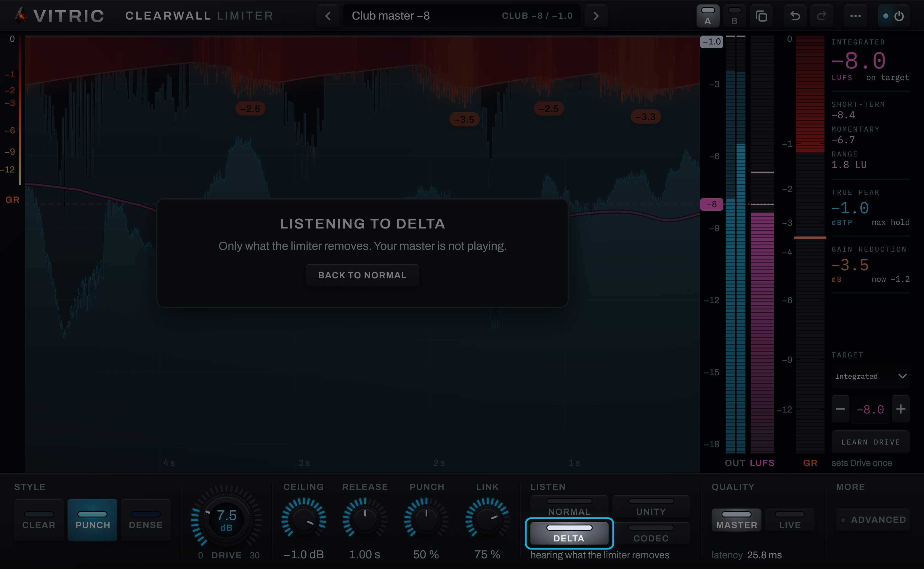The width and height of the screenshot is (924, 569).
Task: Switch listen mode to Delta
Action: tap(570, 533)
